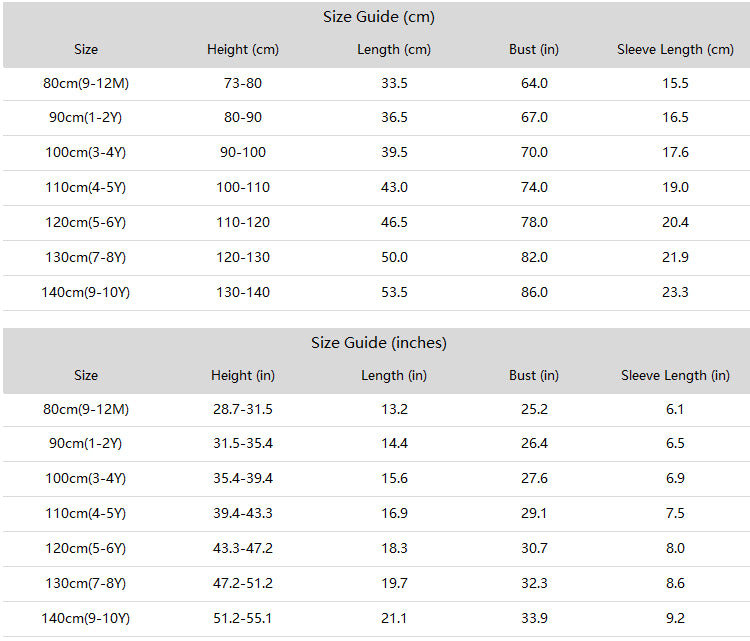Select the 'Height (cm)' column header
The width and height of the screenshot is (750, 641).
point(243,49)
